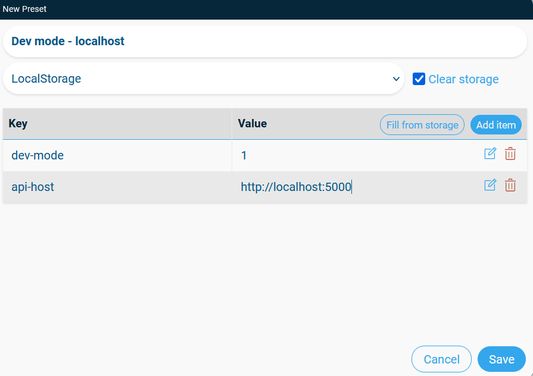
Task: Select the api-host key cell
Action: [117, 187]
